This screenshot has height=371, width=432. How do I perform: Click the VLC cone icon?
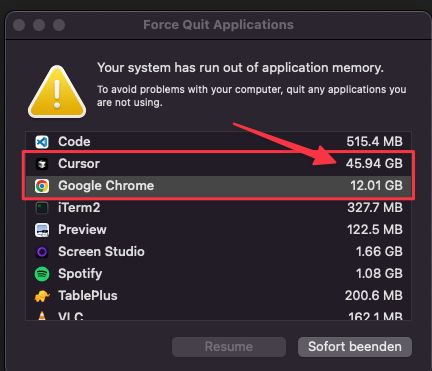(x=42, y=316)
